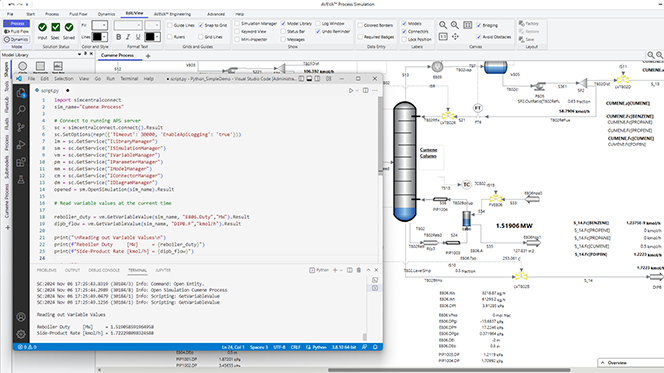The height and width of the screenshot is (373, 664).
Task: Uncheck the Model Library checkbox
Action: pyautogui.click(x=283, y=24)
